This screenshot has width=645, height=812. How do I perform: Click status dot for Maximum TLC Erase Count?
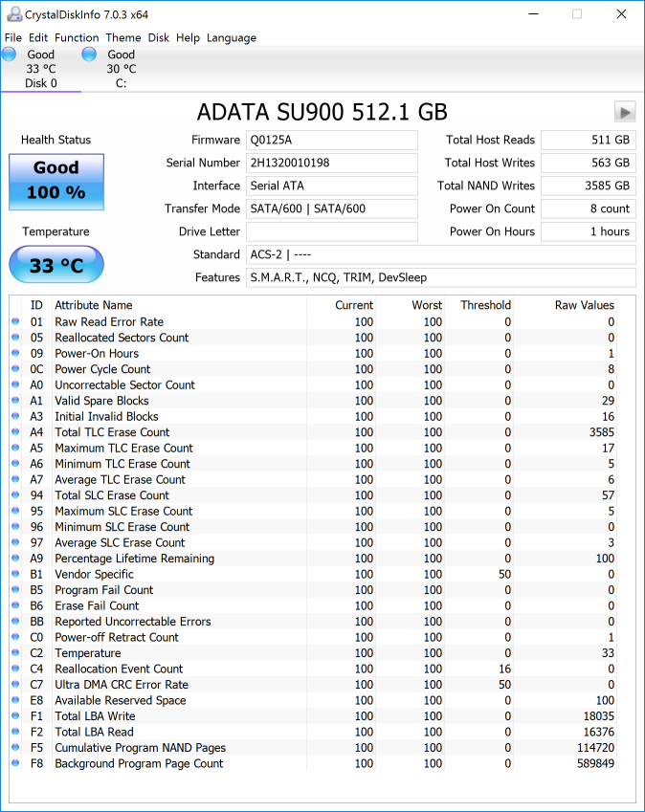tap(15, 448)
